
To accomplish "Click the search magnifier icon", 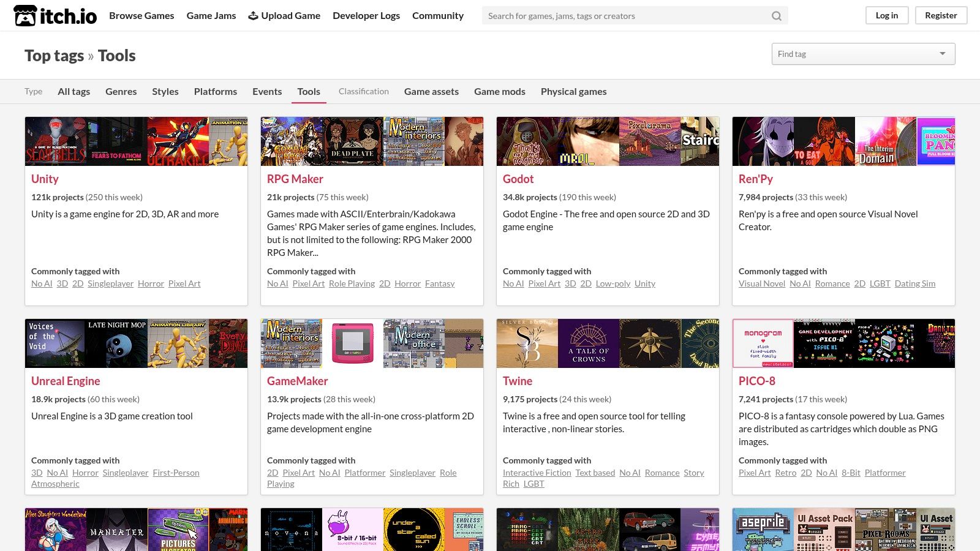I will (x=776, y=16).
